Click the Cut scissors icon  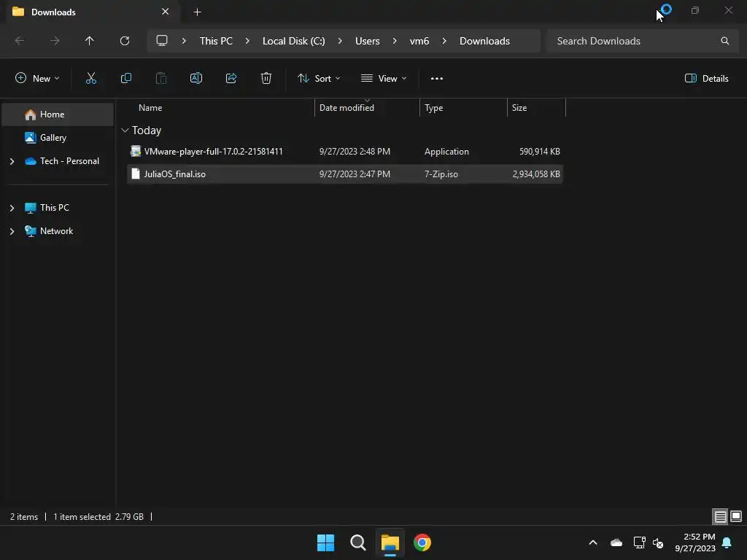90,79
